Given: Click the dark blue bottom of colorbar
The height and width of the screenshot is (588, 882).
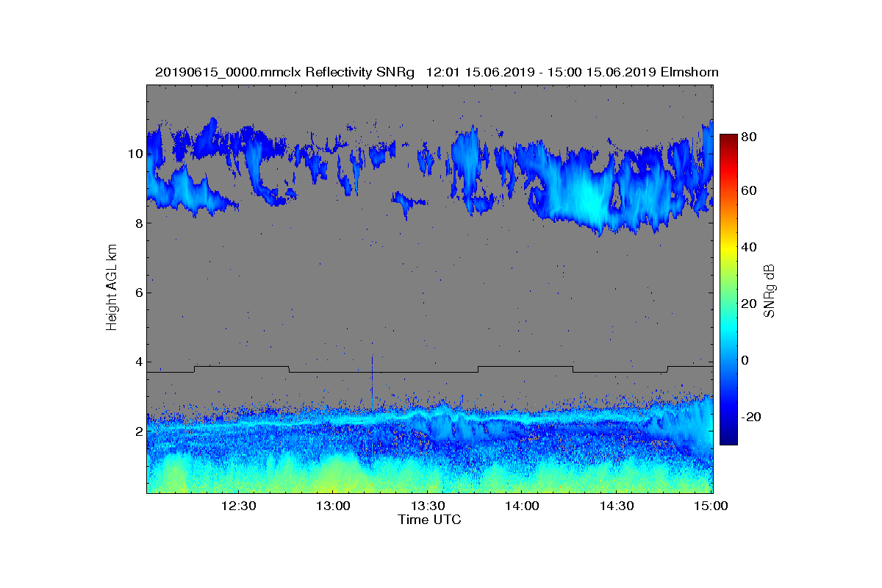Looking at the screenshot, I should pyautogui.click(x=728, y=439).
